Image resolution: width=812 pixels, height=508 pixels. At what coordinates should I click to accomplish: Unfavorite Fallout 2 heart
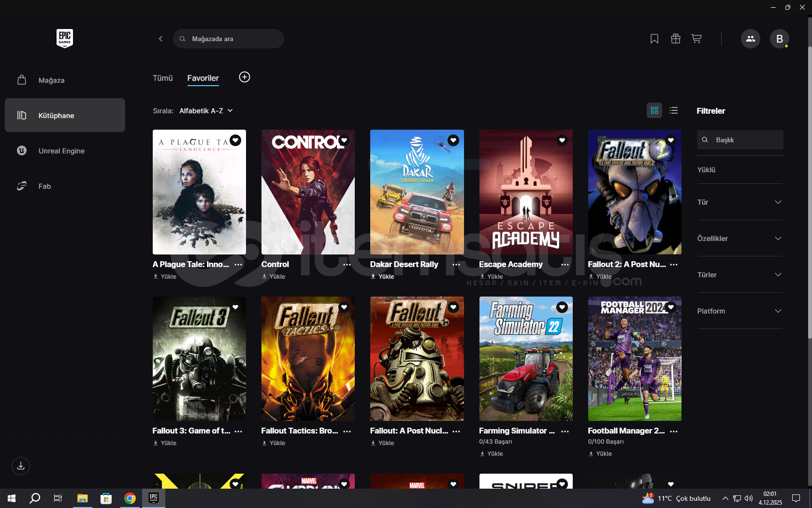click(x=671, y=140)
